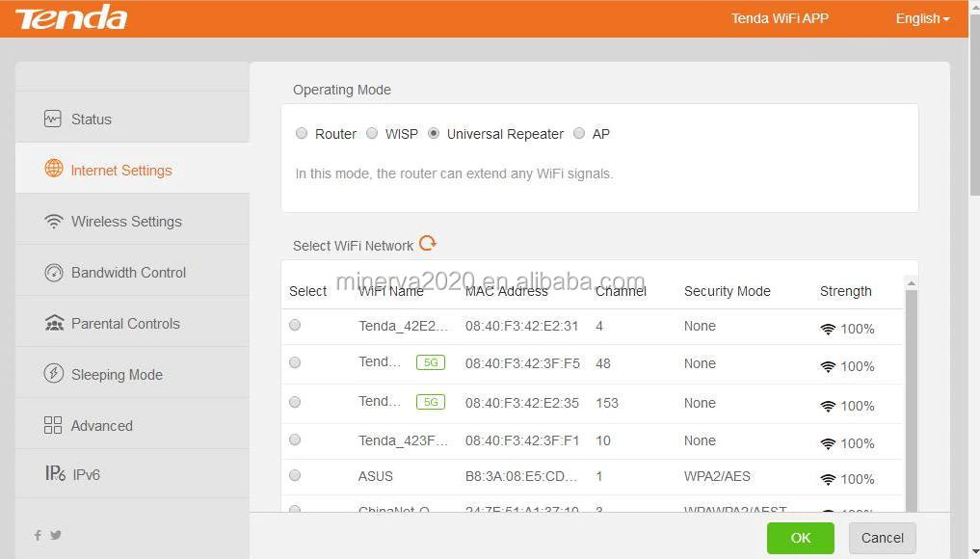Click the IPv6 icon in sidebar
Viewport: 980px width, 559px height.
point(55,473)
